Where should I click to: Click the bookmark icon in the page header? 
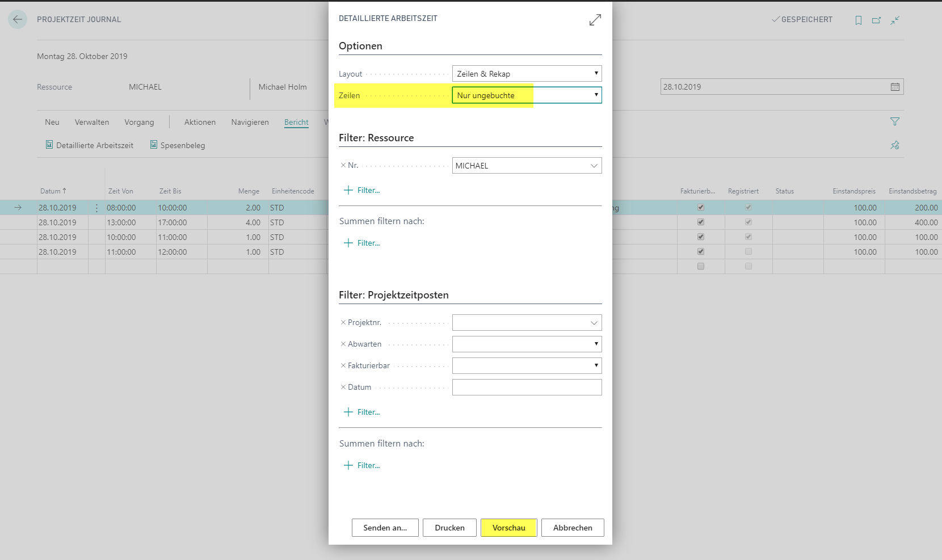pyautogui.click(x=859, y=20)
